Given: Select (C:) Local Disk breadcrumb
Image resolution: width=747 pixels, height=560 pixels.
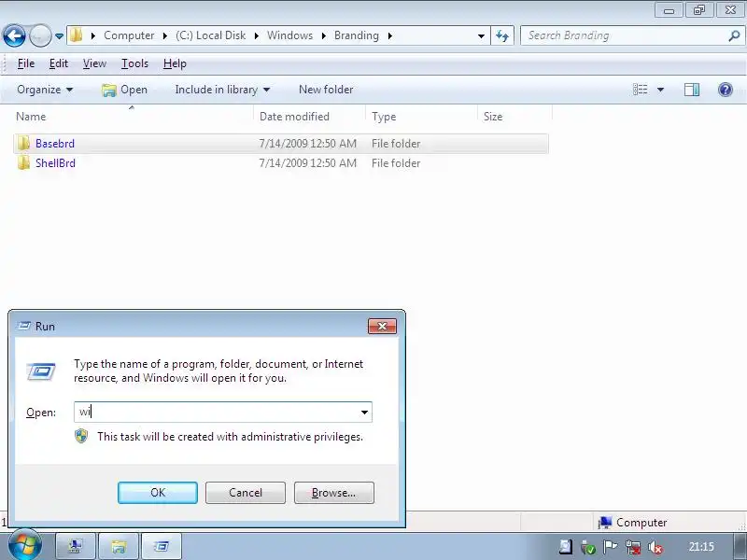Looking at the screenshot, I should click(211, 35).
